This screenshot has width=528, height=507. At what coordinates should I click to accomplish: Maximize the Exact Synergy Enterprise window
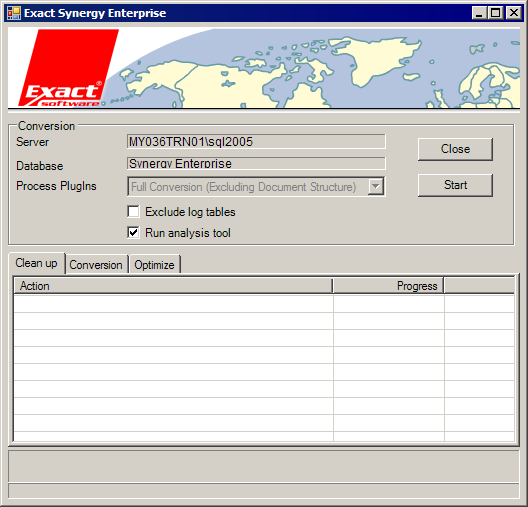(496, 13)
